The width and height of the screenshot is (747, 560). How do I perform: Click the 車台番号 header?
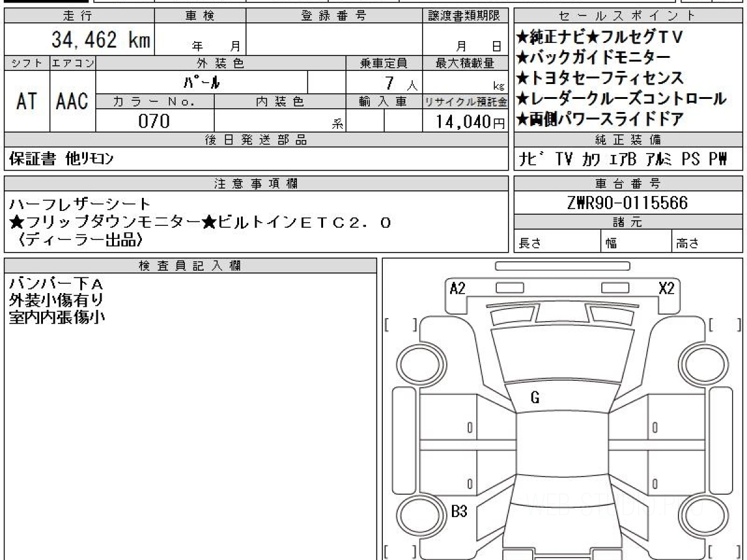(627, 184)
